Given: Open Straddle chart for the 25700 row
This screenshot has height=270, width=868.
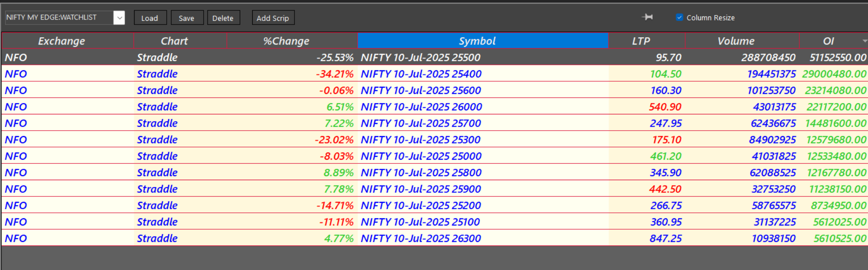Looking at the screenshot, I should 157,123.
